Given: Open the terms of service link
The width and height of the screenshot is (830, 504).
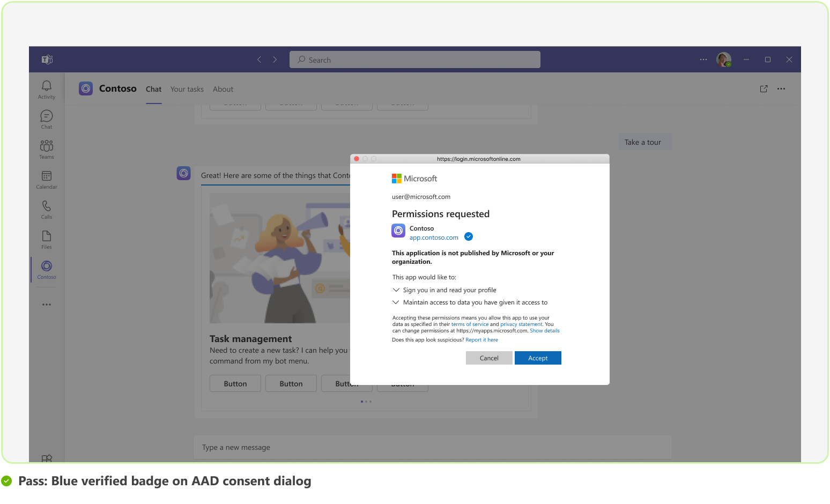Looking at the screenshot, I should [x=470, y=324].
